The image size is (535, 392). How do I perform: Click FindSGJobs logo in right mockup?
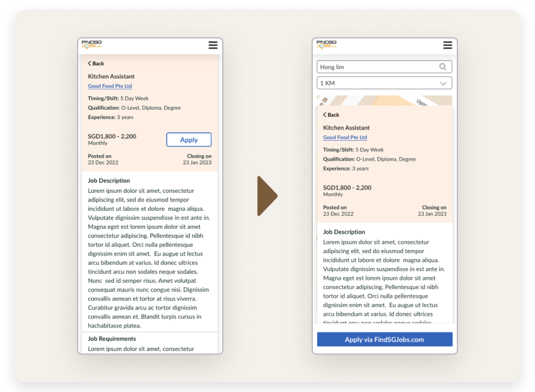pyautogui.click(x=326, y=44)
